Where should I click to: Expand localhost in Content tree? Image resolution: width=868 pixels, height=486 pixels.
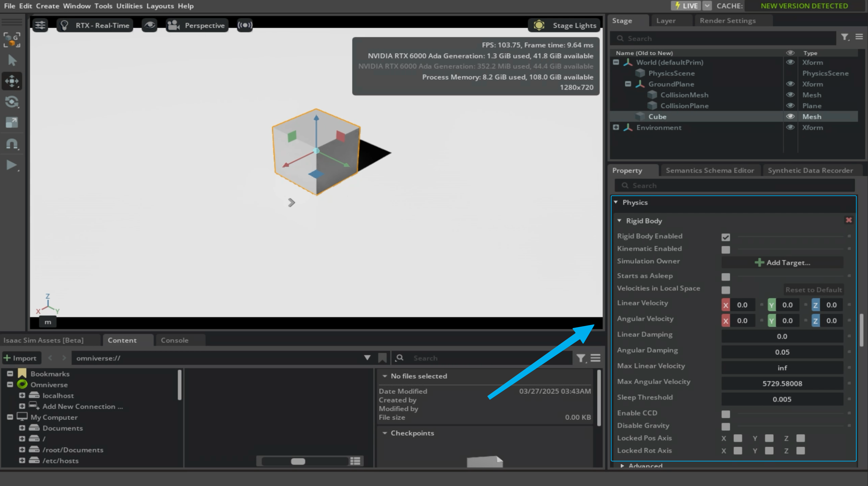22,396
